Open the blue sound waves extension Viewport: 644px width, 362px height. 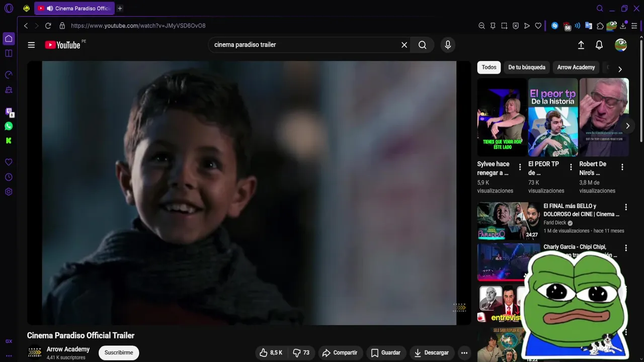pyautogui.click(x=578, y=26)
